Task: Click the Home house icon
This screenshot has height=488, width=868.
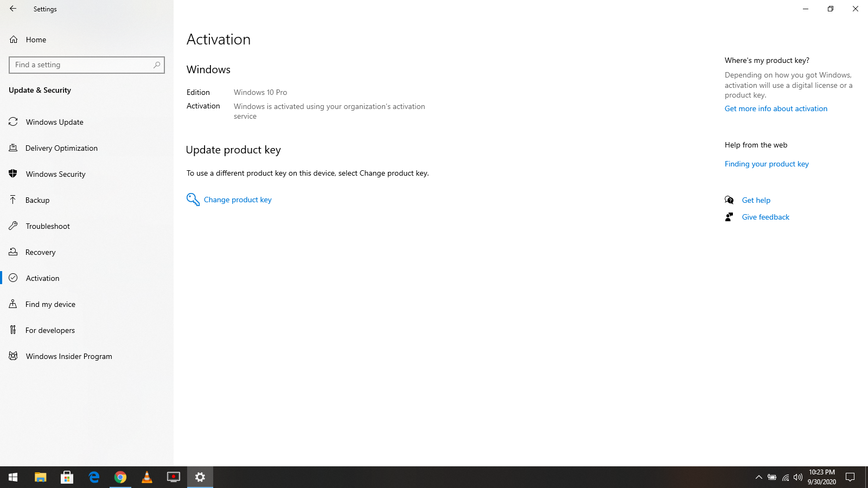Action: 14,40
